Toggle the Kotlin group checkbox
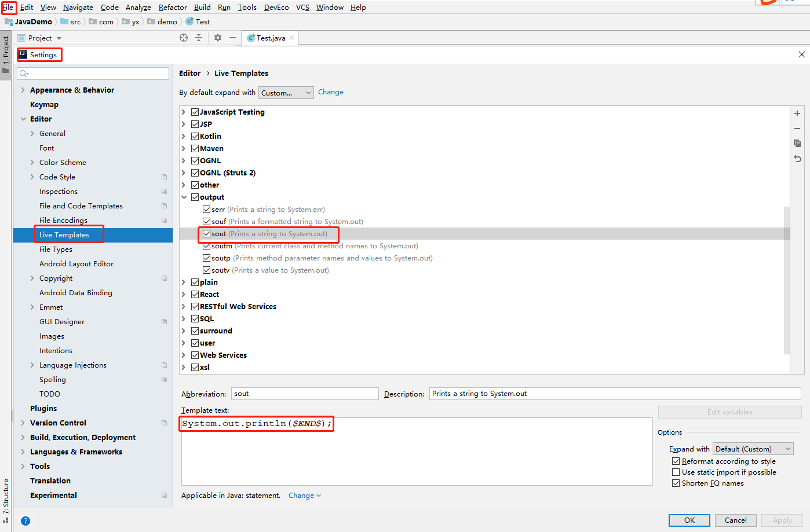The height and width of the screenshot is (532, 810). 195,136
